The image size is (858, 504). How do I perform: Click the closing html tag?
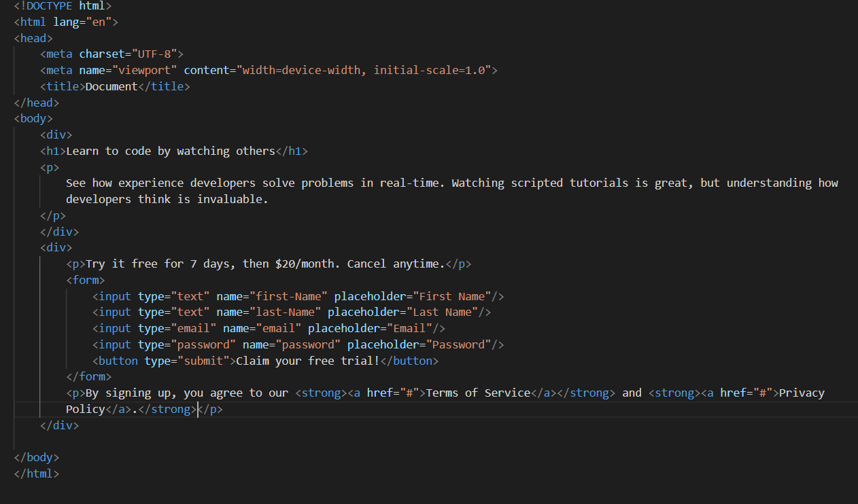(x=37, y=473)
